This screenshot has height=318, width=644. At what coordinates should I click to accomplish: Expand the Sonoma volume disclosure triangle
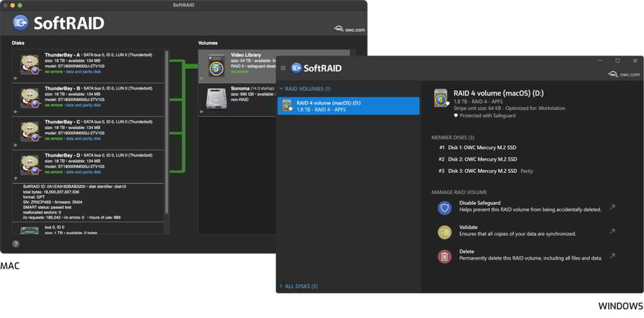(201, 111)
